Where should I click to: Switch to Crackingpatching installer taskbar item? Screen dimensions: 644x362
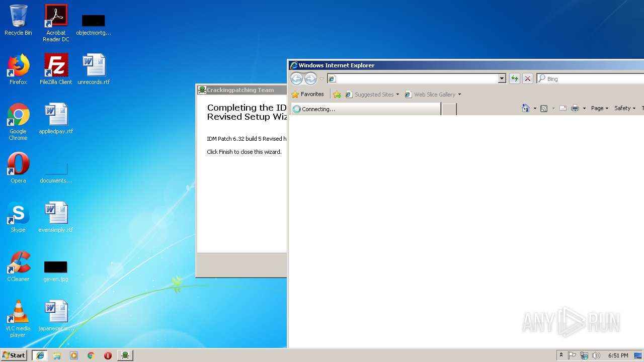pos(125,355)
